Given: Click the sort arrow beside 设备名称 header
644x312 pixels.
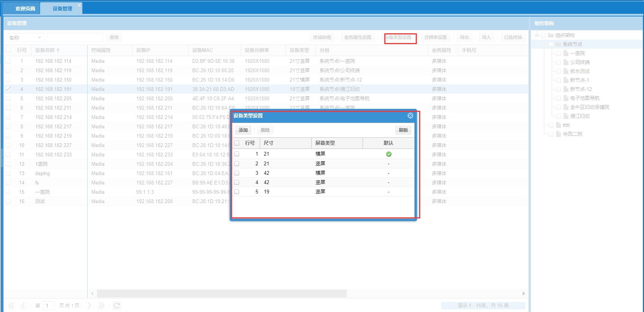Looking at the screenshot, I should click(58, 50).
